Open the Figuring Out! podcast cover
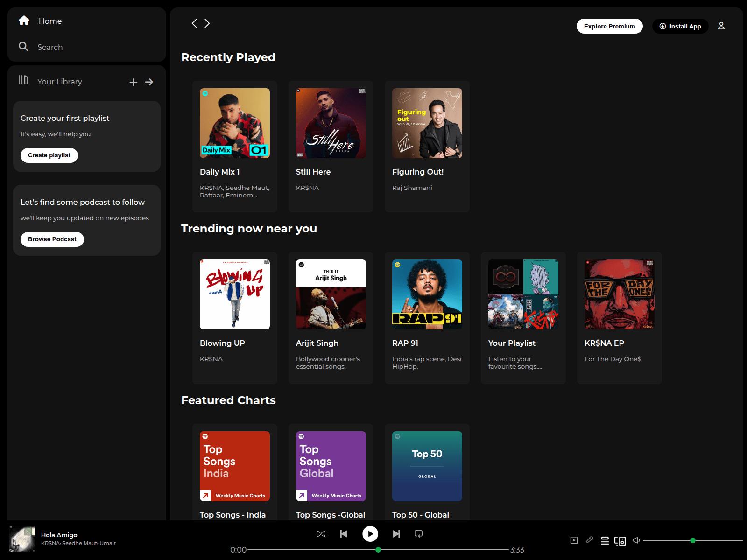747x560 pixels. (x=427, y=123)
